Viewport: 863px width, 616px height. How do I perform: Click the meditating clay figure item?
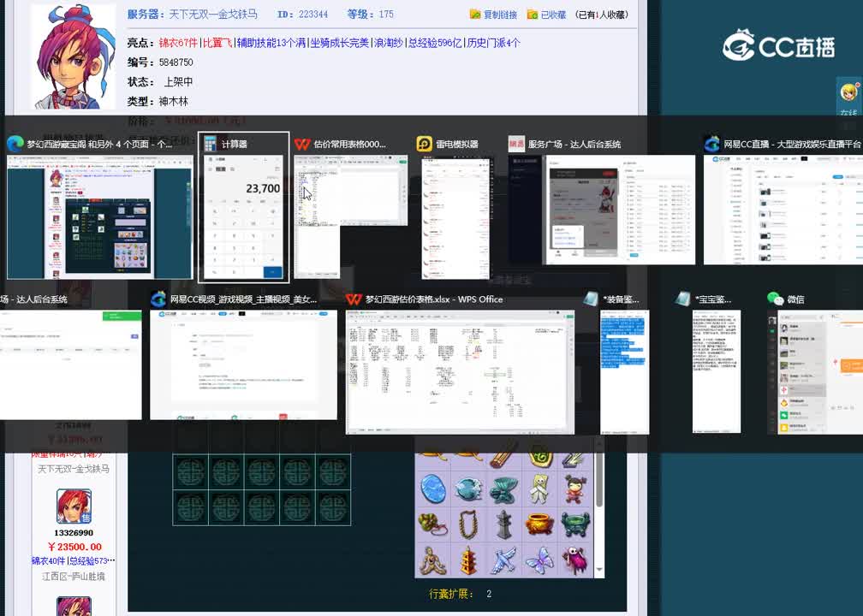tap(433, 560)
